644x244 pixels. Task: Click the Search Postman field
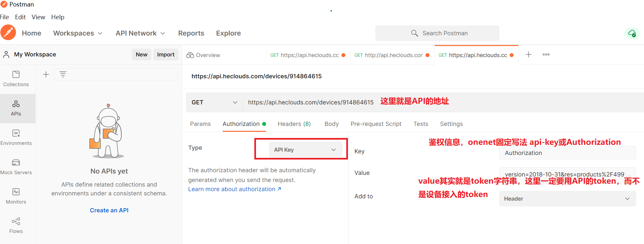pos(437,33)
